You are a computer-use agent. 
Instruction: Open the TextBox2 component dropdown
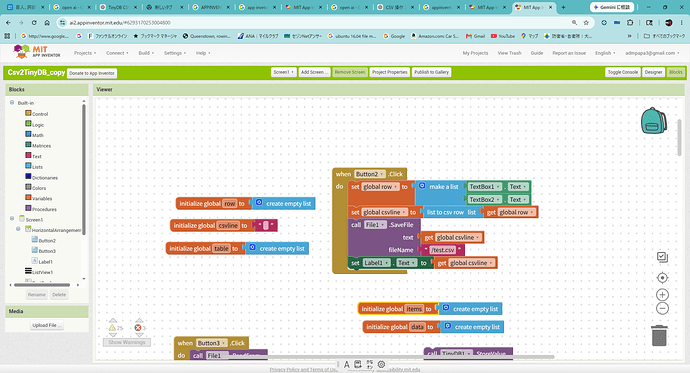click(484, 199)
